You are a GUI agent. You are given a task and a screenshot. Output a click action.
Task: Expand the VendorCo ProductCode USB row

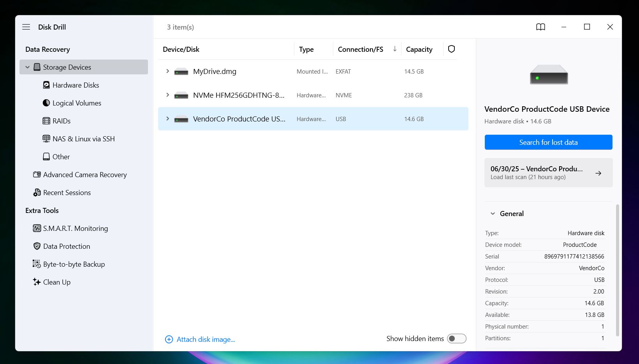167,118
